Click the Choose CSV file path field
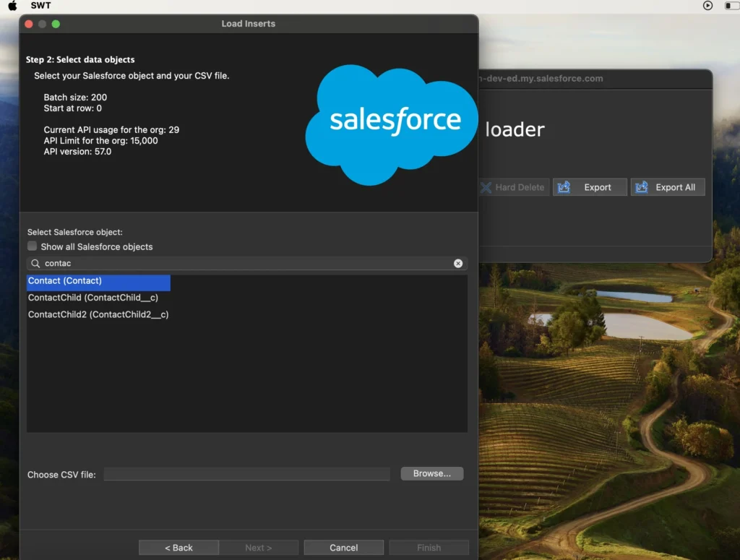The width and height of the screenshot is (740, 560). (x=247, y=474)
